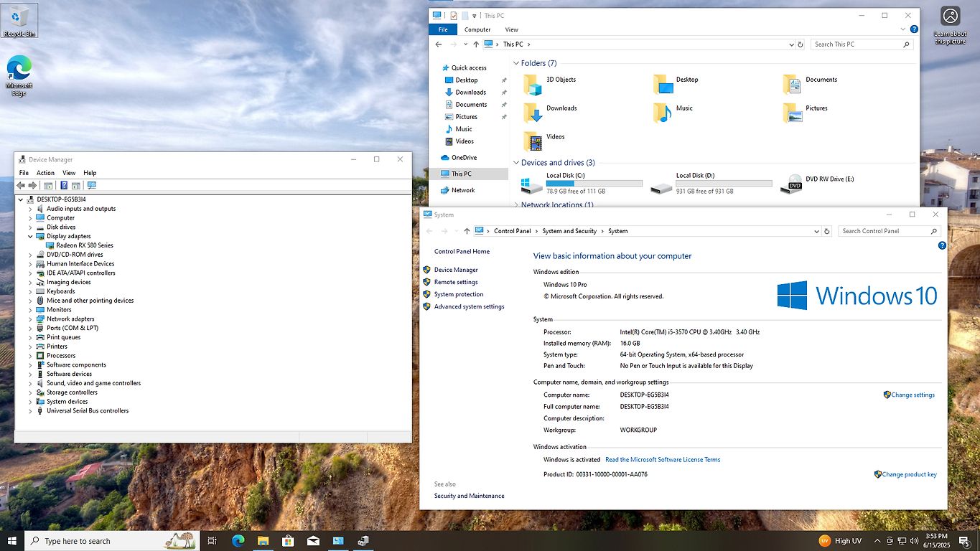Read the Microsoft Software License Terms
Screen dimensions: 980x551
point(663,459)
